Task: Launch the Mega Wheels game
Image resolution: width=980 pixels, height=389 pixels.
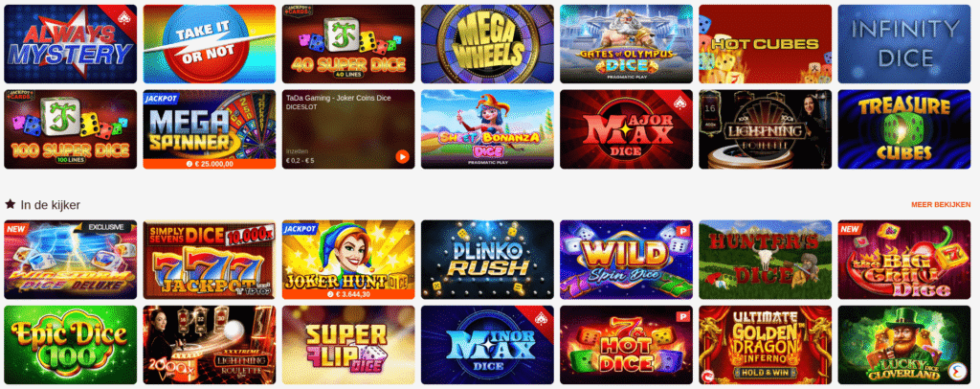Action: pyautogui.click(x=487, y=44)
